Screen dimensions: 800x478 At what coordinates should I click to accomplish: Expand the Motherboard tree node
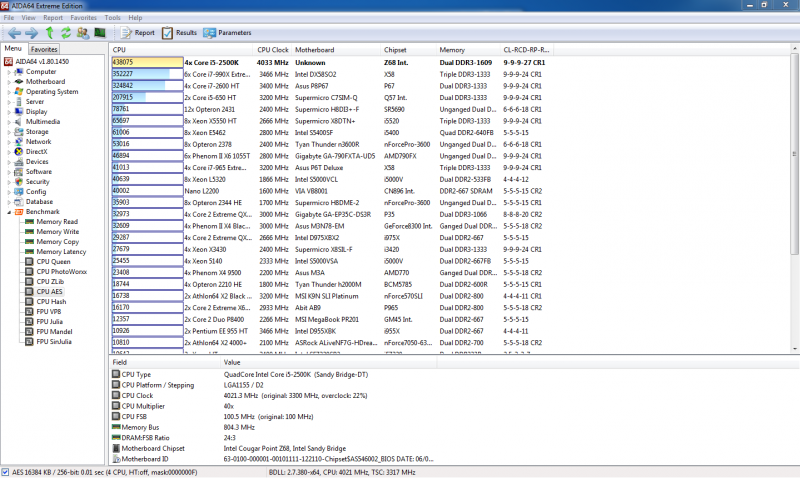9,82
